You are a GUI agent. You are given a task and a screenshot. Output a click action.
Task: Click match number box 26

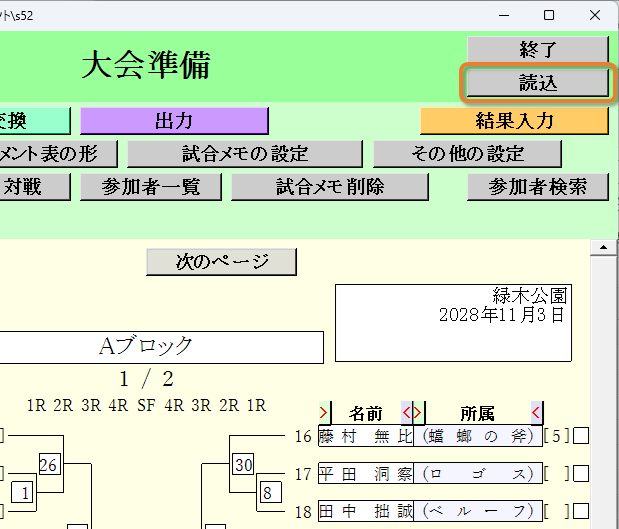pos(49,464)
